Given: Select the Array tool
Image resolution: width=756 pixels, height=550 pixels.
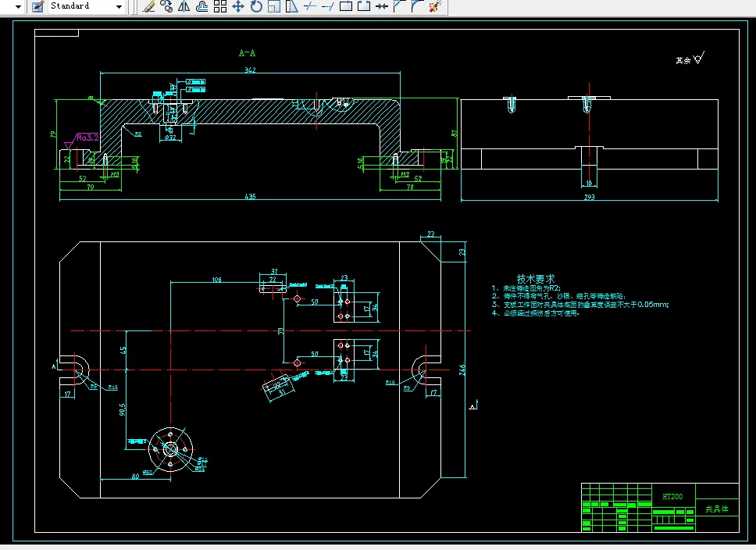Looking at the screenshot, I should pyautogui.click(x=220, y=6).
